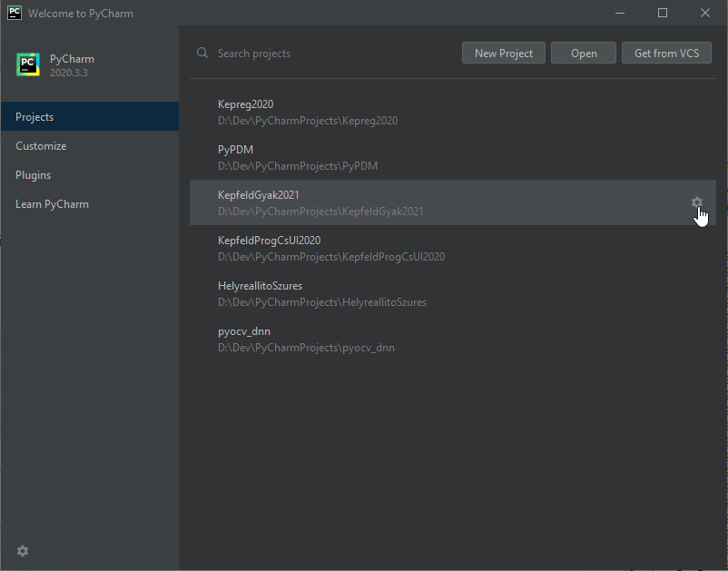Open the KepfeldProgCsUI2020 project
728x571 pixels.
(x=453, y=249)
